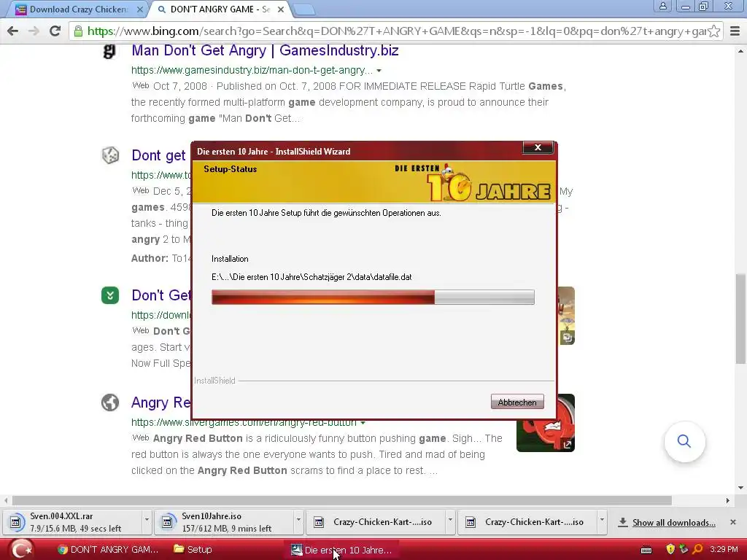Close the Download Crazy Chicken tab
Image resolution: width=747 pixels, height=560 pixels.
pos(139,9)
